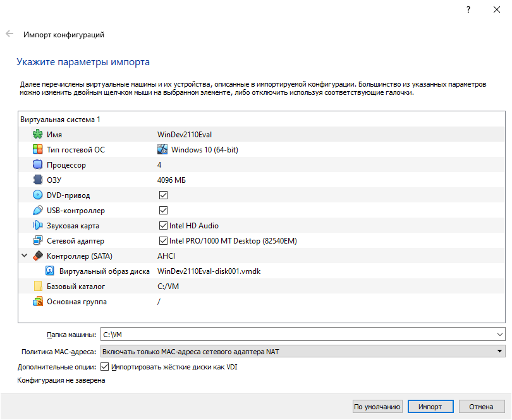The width and height of the screenshot is (512, 420).
Task: Open the Папка машины dropdown arrow
Action: (501, 335)
